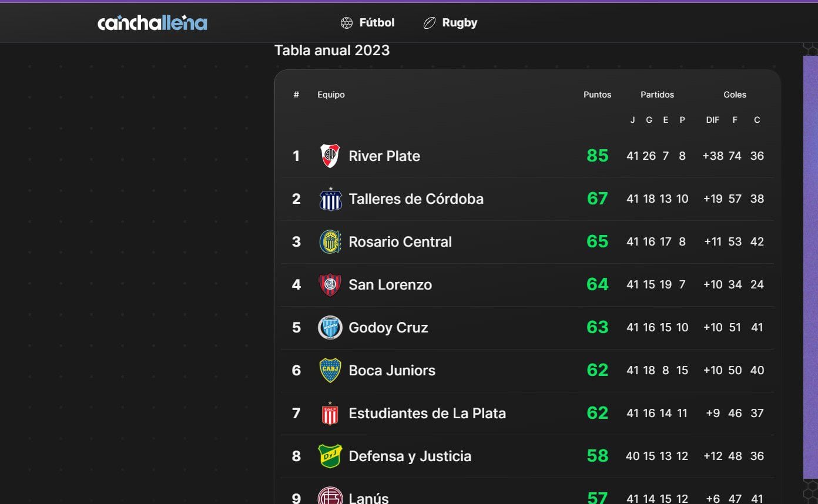Click River Plate's 85 points value

[x=597, y=156]
